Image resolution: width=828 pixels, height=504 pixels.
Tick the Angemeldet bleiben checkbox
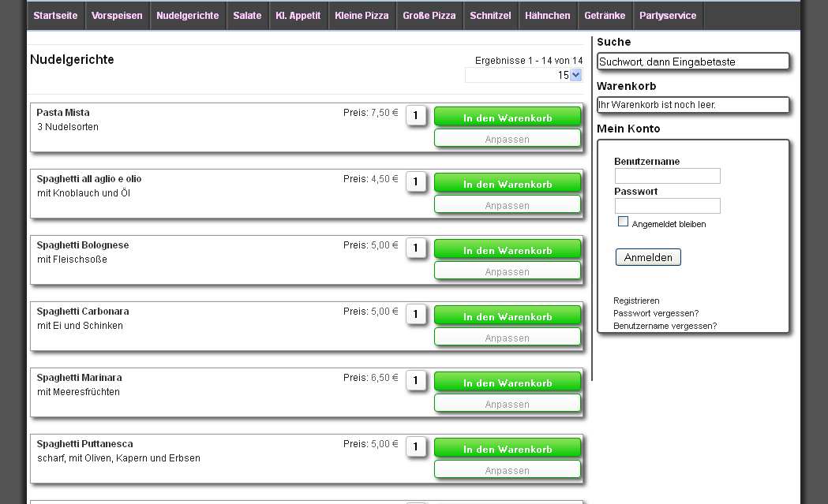pyautogui.click(x=623, y=222)
